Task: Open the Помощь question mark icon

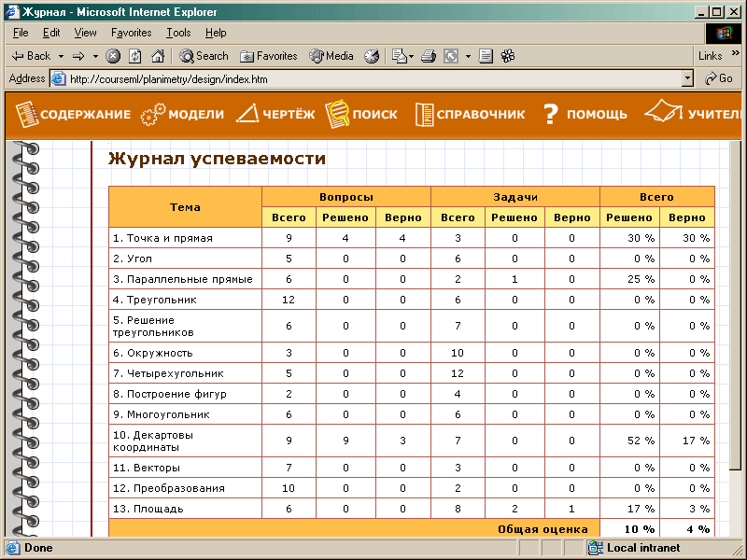Action: 550,114
